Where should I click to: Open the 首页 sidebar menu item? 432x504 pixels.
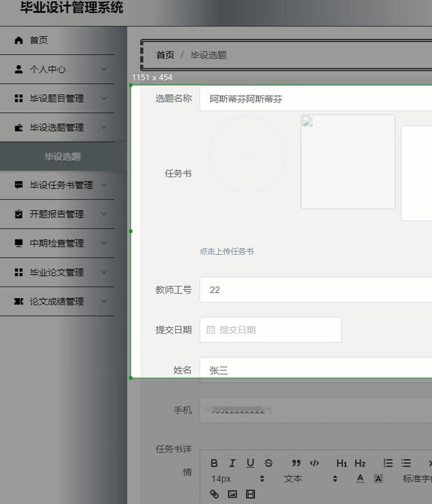[57, 40]
